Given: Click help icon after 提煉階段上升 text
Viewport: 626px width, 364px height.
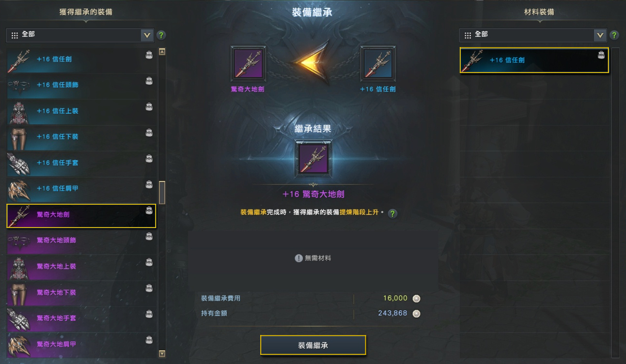Looking at the screenshot, I should coord(393,214).
